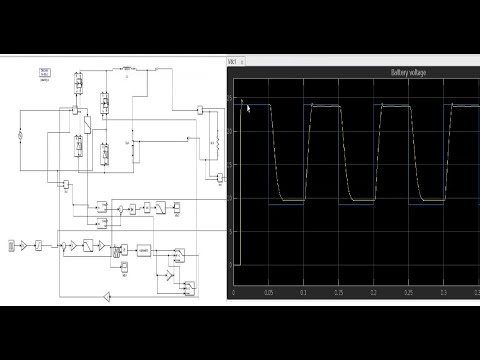The image size is (480, 360).
Task: Click the first gain triangle after signal source
Action: 24,246
